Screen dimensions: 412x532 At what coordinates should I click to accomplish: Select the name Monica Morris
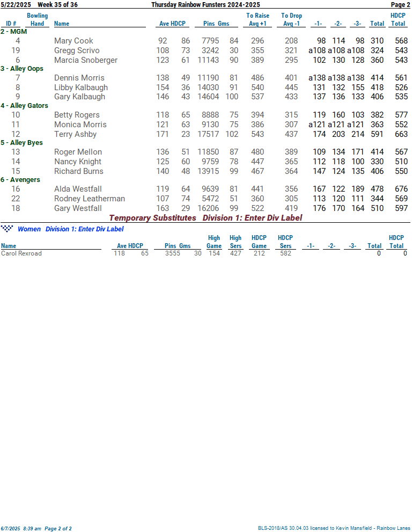(x=80, y=125)
